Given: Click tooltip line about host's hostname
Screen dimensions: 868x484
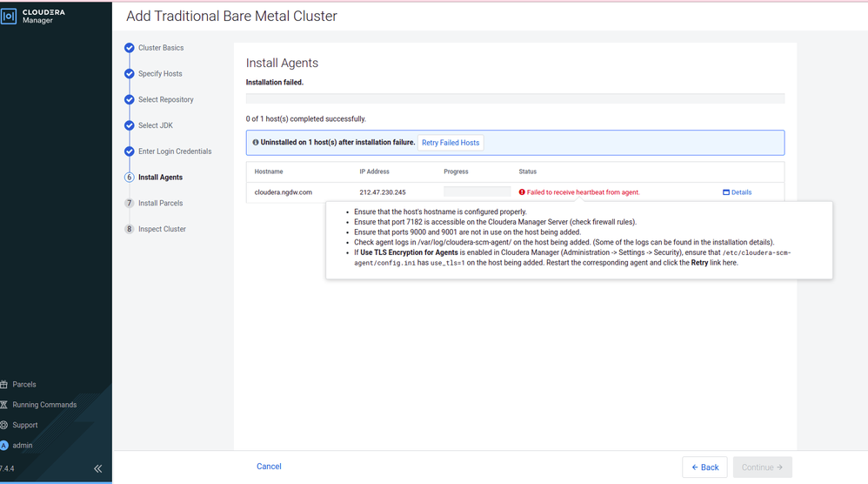Looking at the screenshot, I should click(441, 212).
